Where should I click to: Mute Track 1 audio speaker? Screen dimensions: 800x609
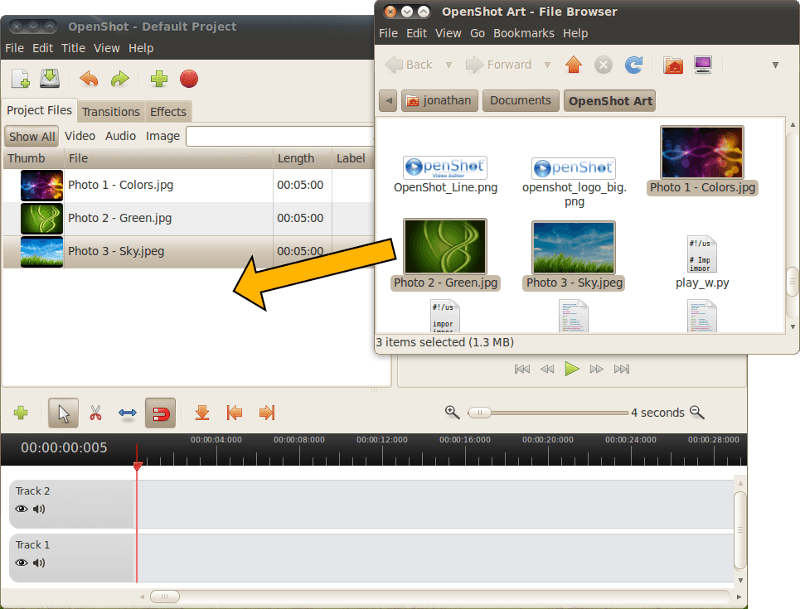click(x=39, y=563)
